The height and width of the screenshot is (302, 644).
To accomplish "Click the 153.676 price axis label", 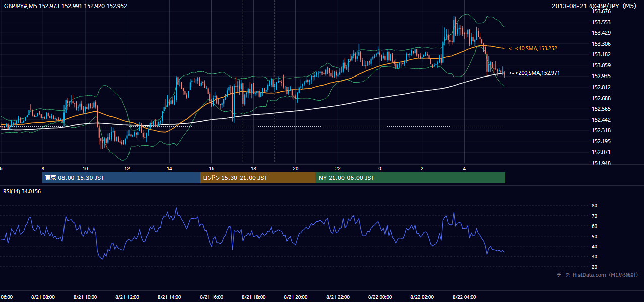I will pyautogui.click(x=601, y=11).
